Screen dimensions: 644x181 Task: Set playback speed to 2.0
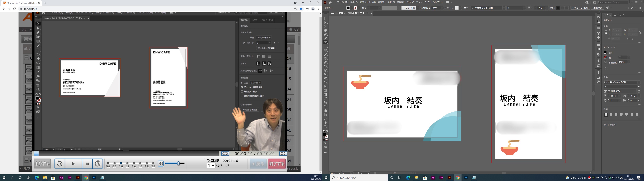pyautogui.click(x=153, y=163)
